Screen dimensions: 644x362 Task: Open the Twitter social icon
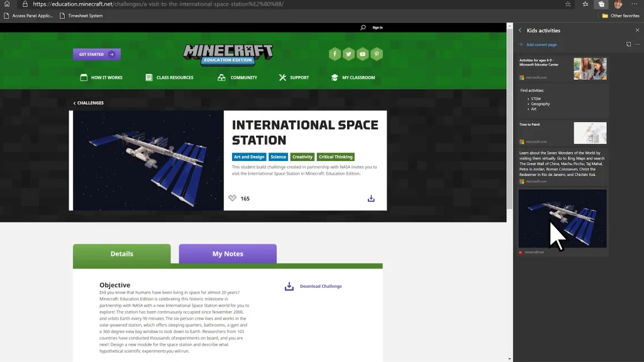tap(348, 54)
